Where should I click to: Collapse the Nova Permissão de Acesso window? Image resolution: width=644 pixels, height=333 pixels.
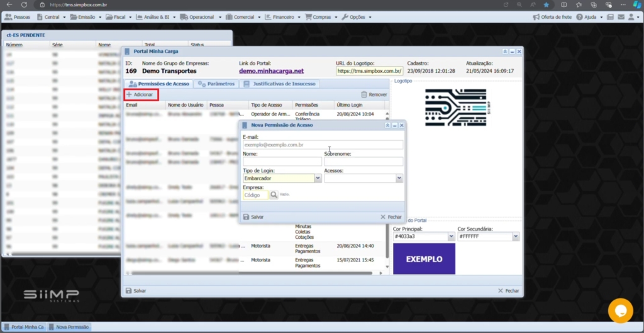pyautogui.click(x=387, y=125)
